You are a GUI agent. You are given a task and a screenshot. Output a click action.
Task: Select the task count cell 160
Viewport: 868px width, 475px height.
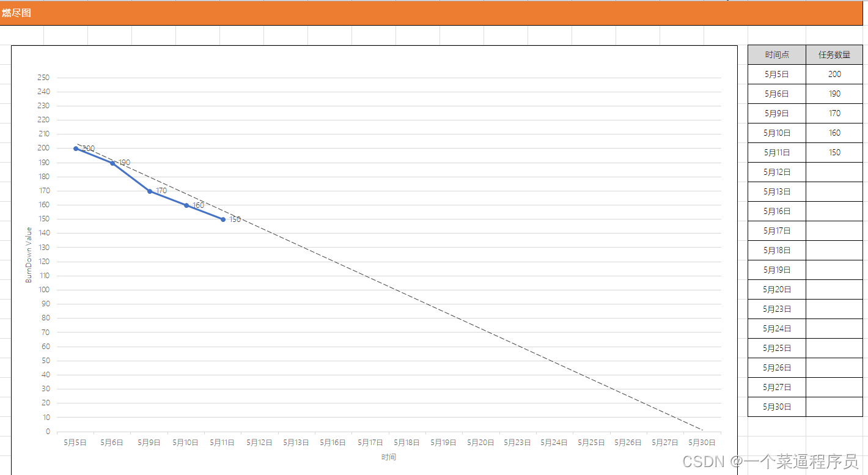pos(834,133)
